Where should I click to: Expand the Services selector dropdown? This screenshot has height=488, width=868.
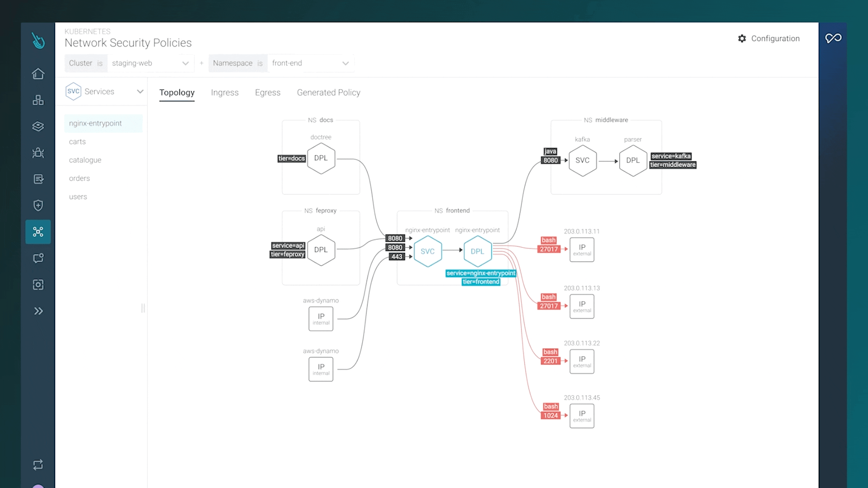tap(140, 92)
